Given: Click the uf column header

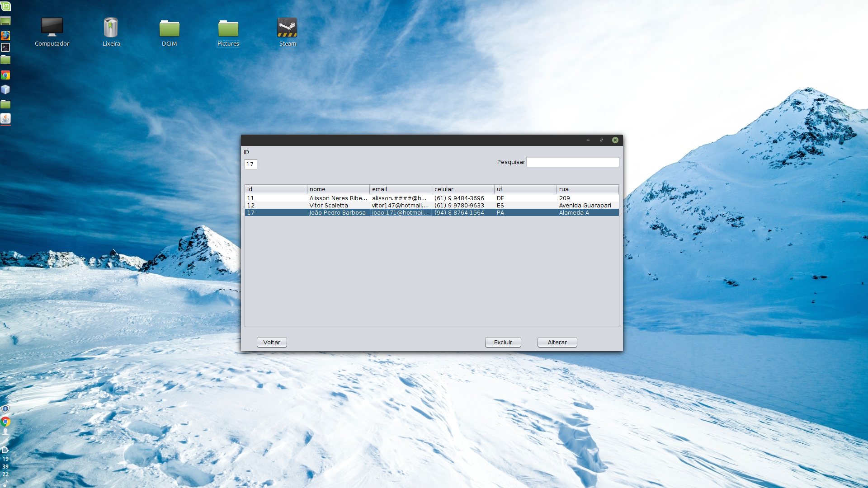Looking at the screenshot, I should [x=525, y=189].
